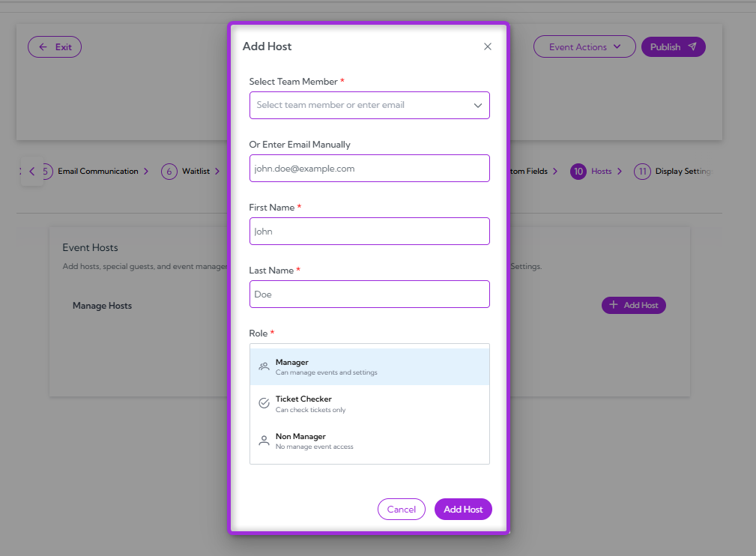
Task: Expand the Event Actions dropdown
Action: 584,46
